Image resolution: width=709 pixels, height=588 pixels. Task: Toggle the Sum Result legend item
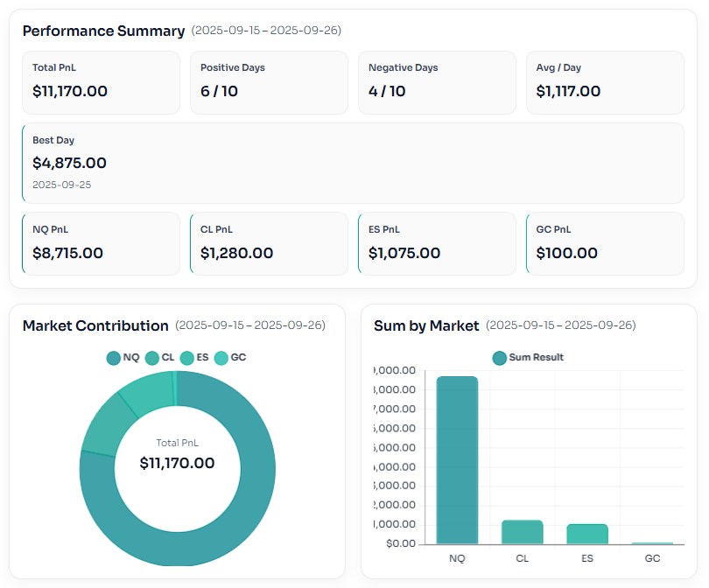(x=528, y=357)
